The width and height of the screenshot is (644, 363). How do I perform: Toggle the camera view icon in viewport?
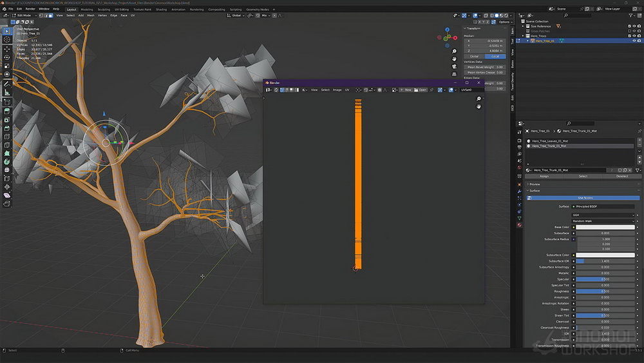tap(454, 66)
